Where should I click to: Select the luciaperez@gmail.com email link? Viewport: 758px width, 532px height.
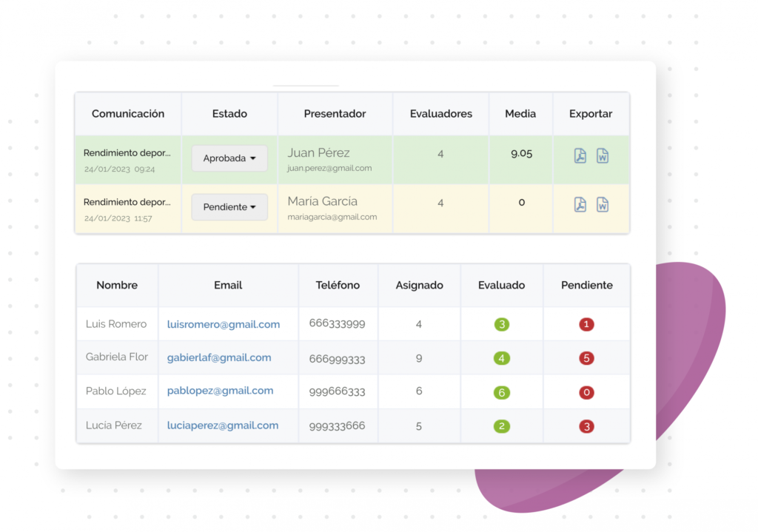[x=223, y=425]
